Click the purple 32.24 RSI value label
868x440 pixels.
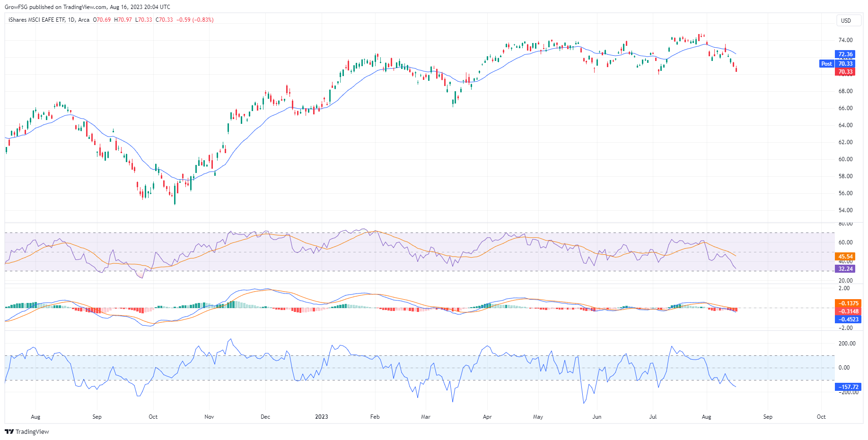tap(845, 269)
